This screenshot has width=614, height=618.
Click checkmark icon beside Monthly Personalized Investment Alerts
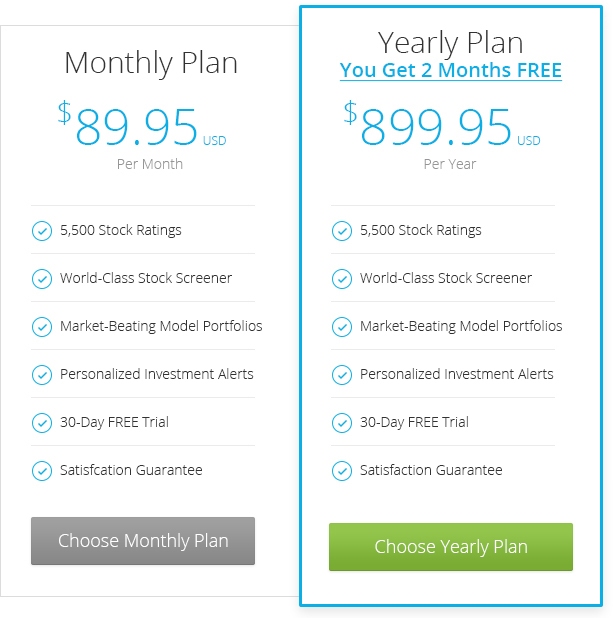click(x=42, y=374)
